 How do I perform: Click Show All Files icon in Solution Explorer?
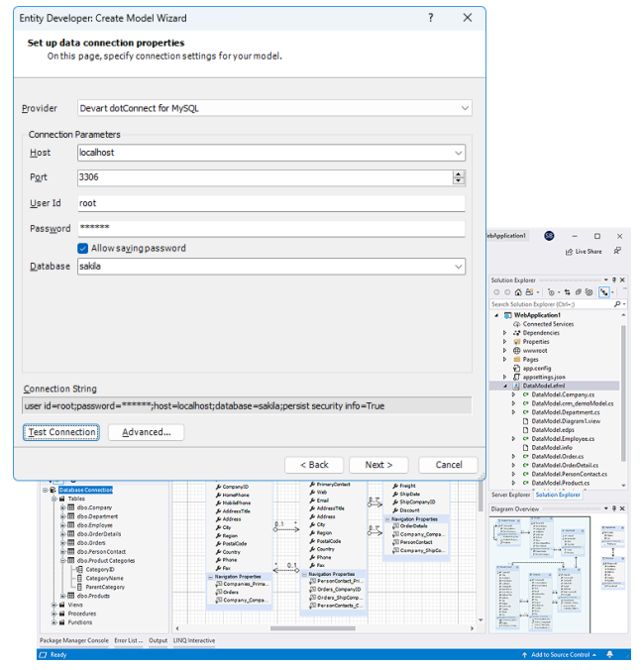click(x=589, y=292)
